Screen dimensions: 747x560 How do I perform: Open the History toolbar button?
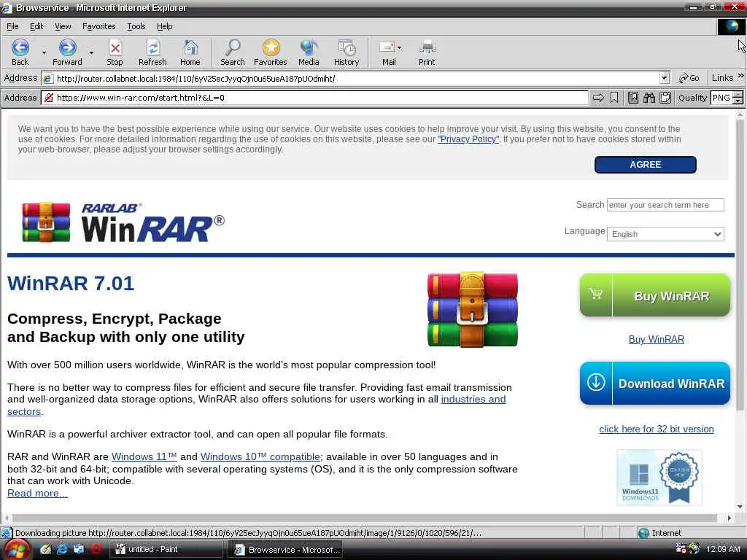point(347,52)
